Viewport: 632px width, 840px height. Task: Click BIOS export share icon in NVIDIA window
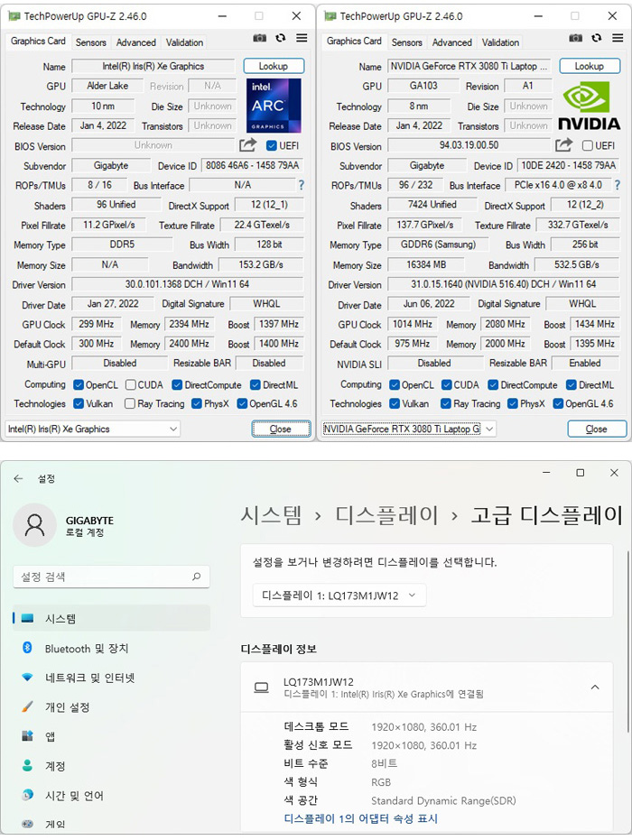click(x=564, y=145)
